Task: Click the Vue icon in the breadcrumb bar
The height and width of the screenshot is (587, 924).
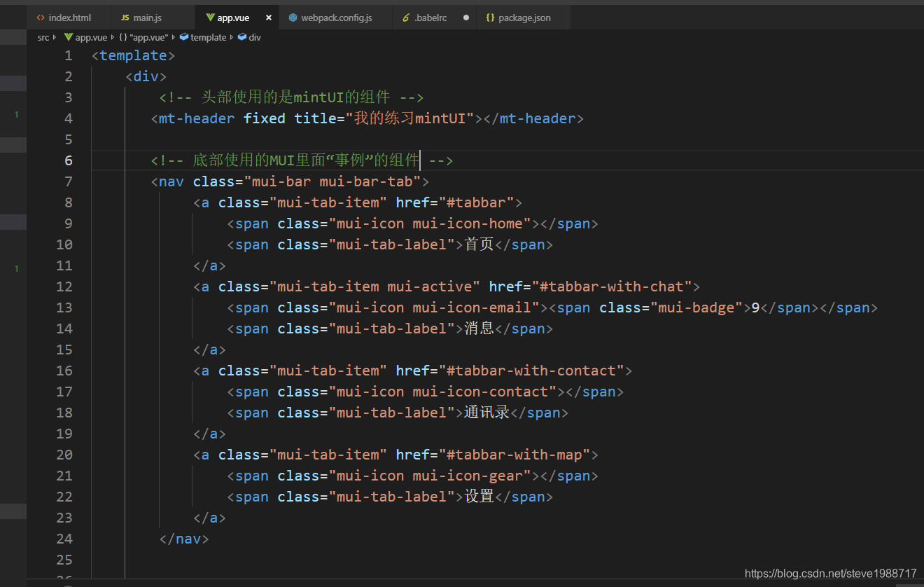Action: pyautogui.click(x=68, y=37)
